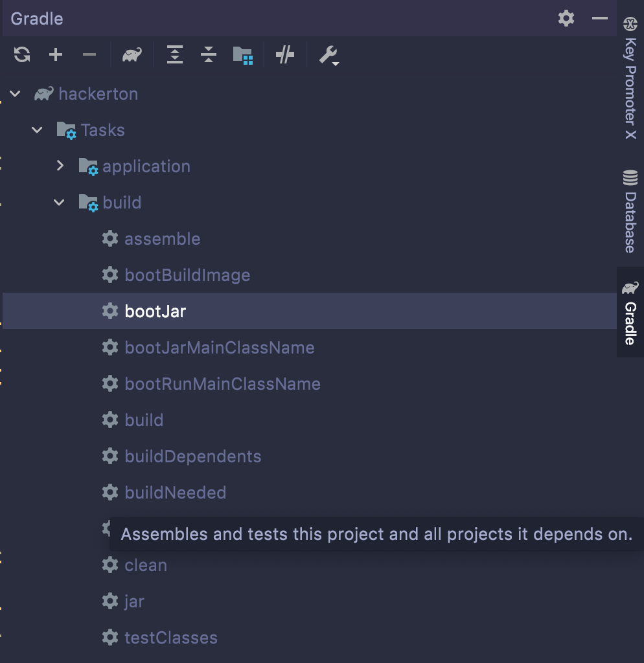Open the wrench build tool settings dropdown
The image size is (644, 663).
[328, 56]
